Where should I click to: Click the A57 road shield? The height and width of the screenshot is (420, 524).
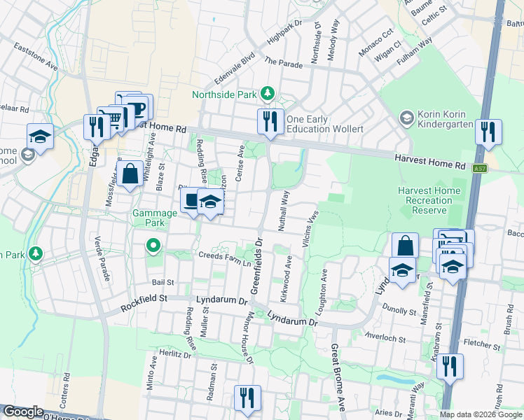[x=480, y=168]
